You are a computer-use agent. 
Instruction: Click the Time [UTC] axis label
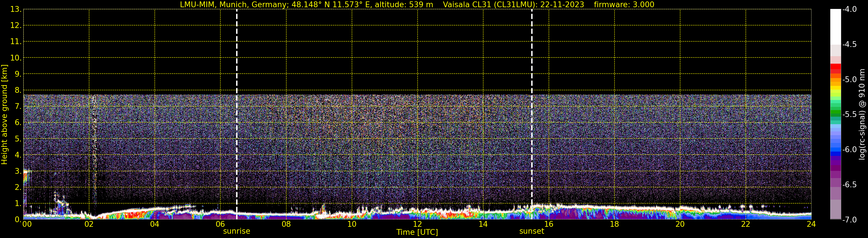[x=417, y=232]
